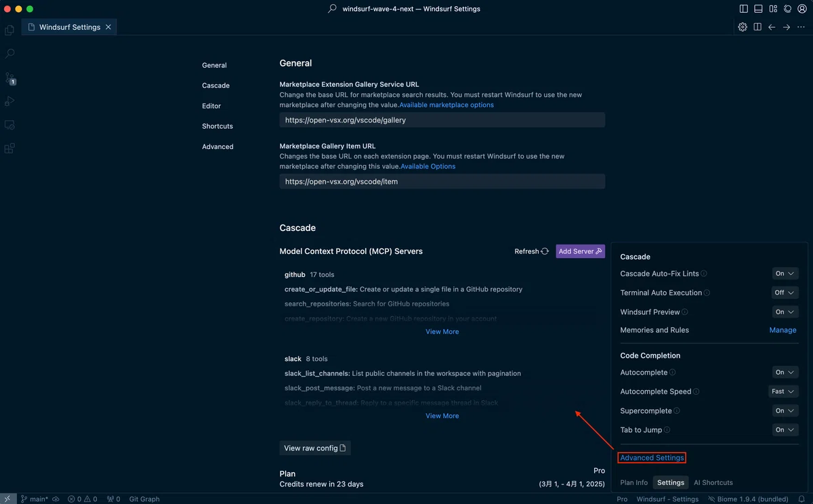Edit the Marketplace Gallery Item URL field

pyautogui.click(x=442, y=182)
